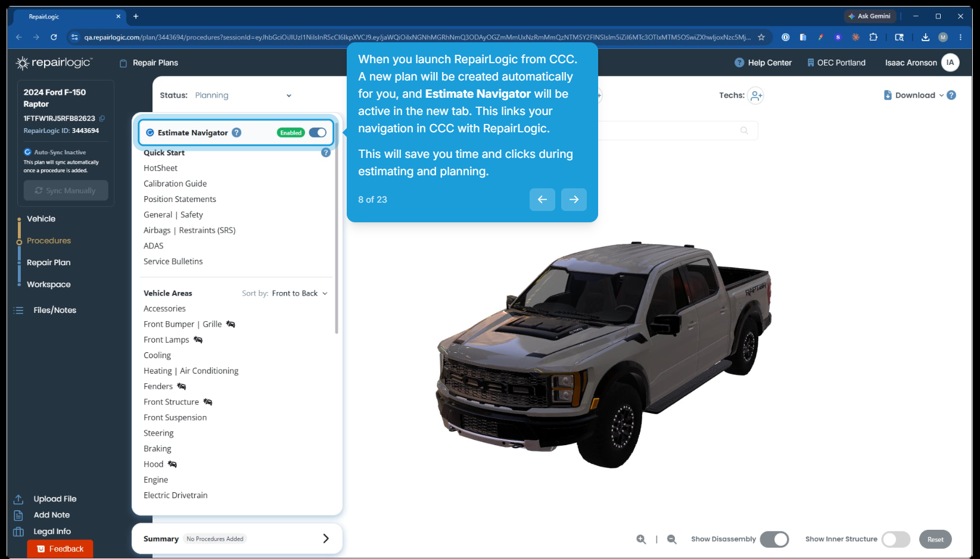Click damage icon beside Front Structure
The image size is (980, 559).
coord(207,402)
